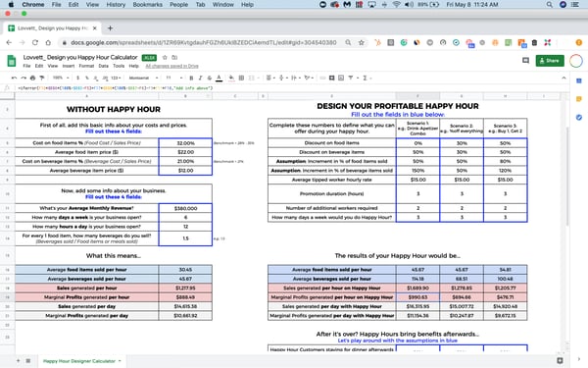The height and width of the screenshot is (368, 588).
Task: Toggle strikethrough formatting
Action: 210,79
